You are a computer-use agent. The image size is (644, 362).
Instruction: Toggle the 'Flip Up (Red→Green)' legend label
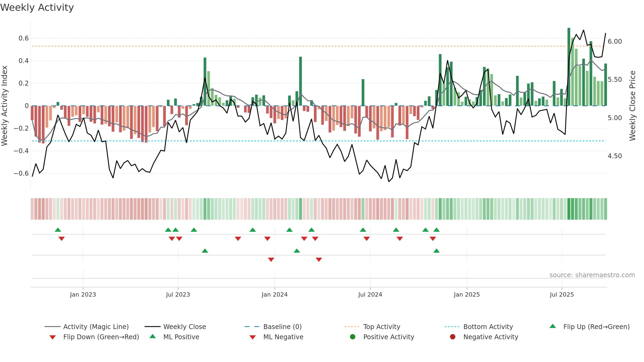point(597,327)
